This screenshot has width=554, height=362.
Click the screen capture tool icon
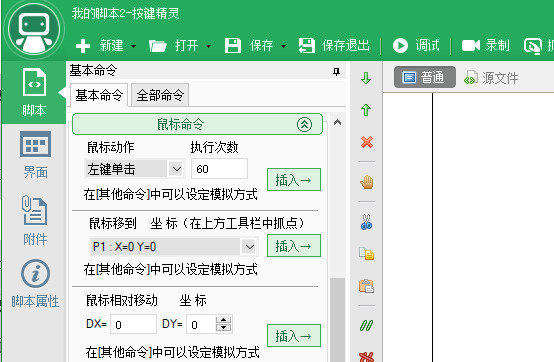[532, 46]
